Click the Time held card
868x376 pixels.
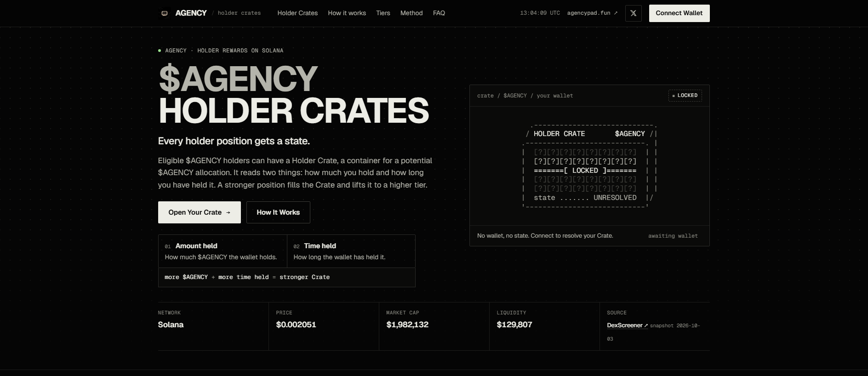351,251
